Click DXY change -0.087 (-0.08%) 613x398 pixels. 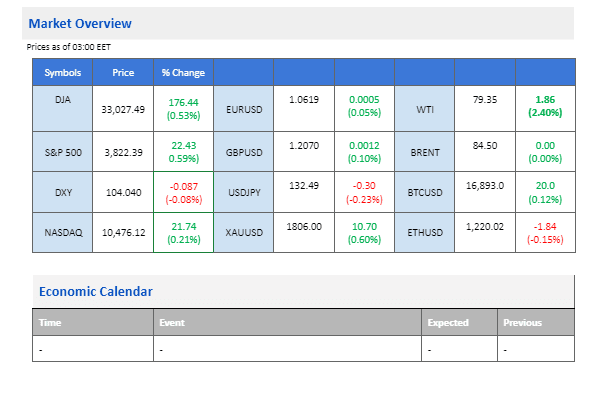point(183,193)
